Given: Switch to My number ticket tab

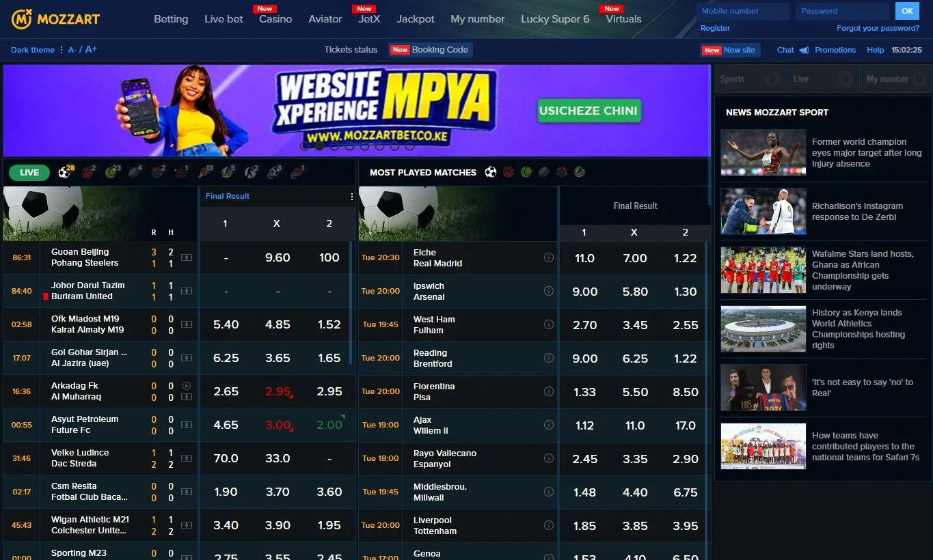Looking at the screenshot, I should coord(896,79).
